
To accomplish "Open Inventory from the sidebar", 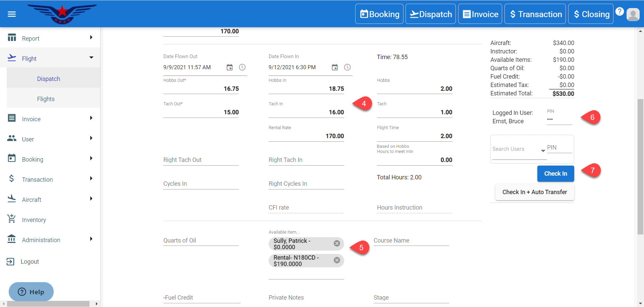I will click(x=34, y=220).
